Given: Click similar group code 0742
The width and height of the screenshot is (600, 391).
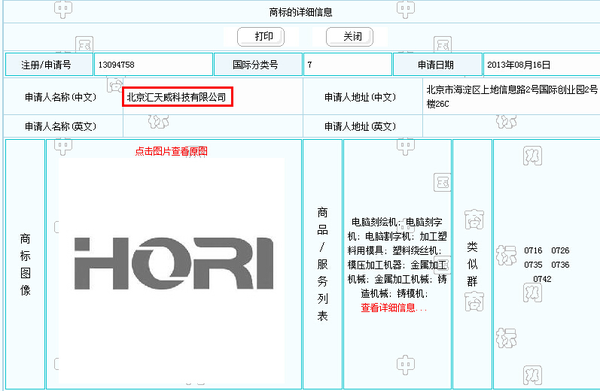Looking at the screenshot, I should click(542, 279).
